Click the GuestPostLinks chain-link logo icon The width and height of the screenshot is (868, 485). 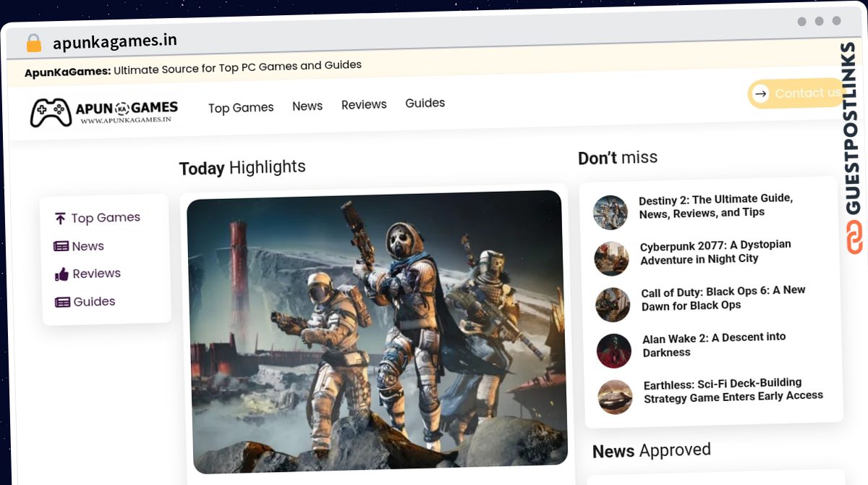pos(855,237)
